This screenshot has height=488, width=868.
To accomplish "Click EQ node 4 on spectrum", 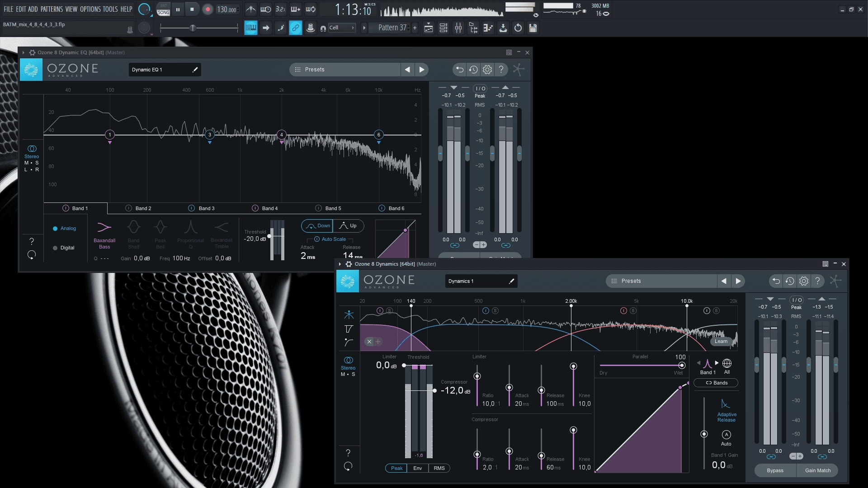I will click(282, 135).
